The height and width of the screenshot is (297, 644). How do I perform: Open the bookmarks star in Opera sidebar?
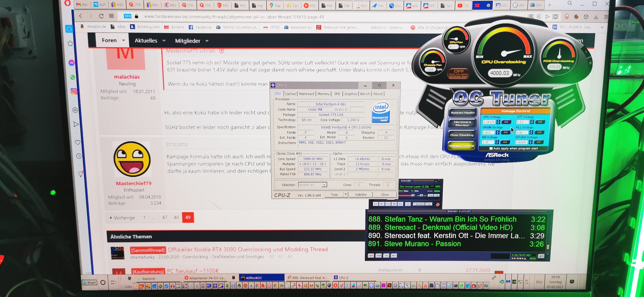point(70,43)
